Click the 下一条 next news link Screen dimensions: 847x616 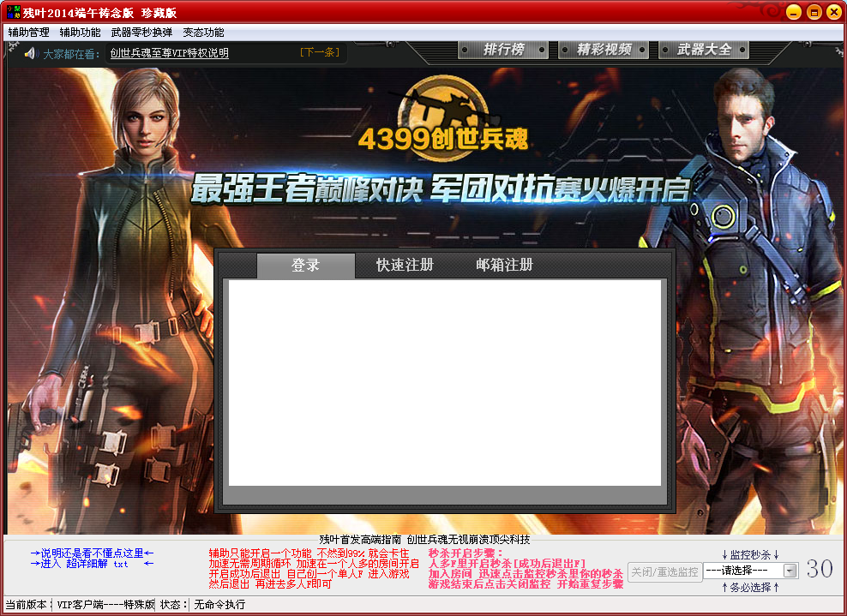(320, 52)
